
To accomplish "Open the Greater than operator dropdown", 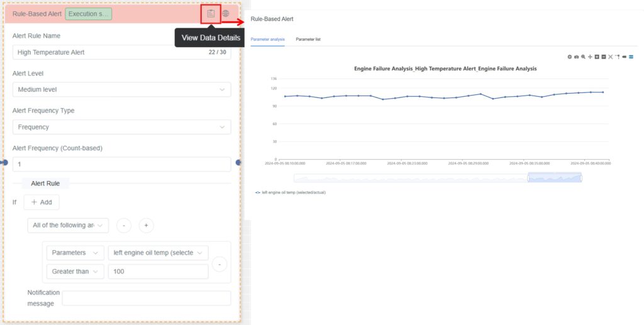I will 75,272.
